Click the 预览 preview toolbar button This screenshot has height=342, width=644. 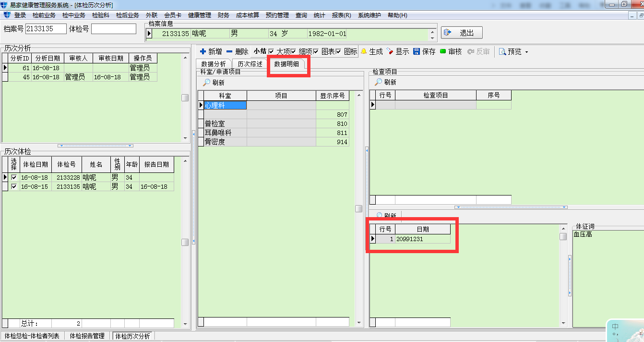[510, 51]
